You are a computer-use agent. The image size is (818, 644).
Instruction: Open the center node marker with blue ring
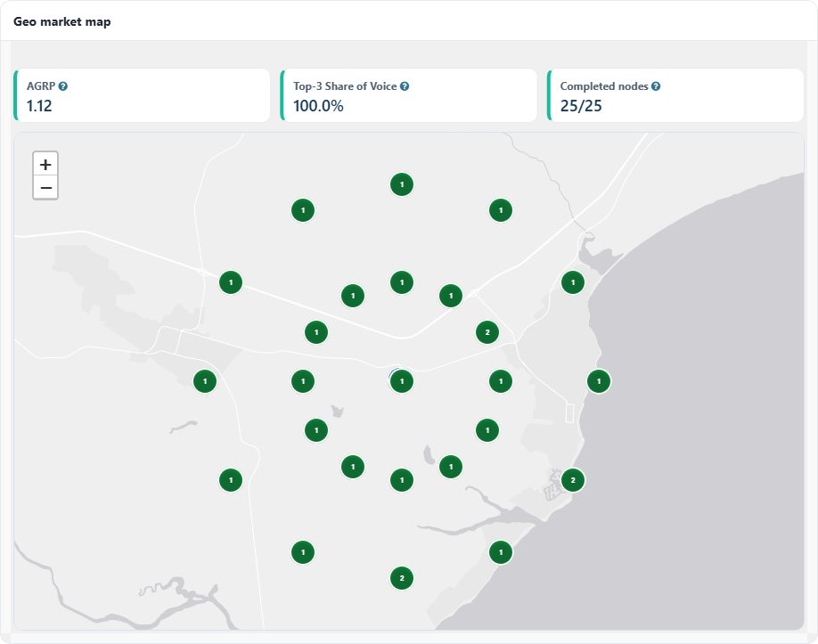pos(402,381)
